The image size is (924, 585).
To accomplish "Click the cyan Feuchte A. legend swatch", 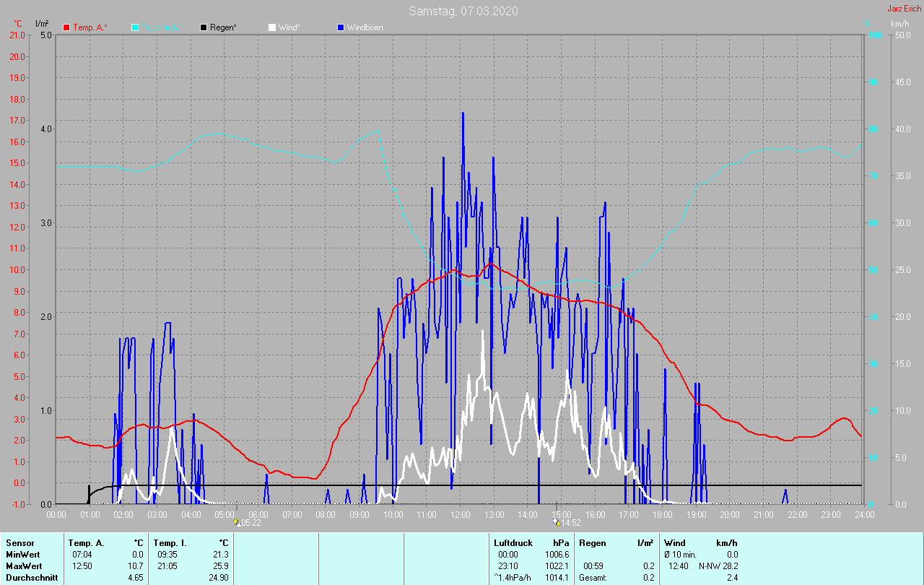I will pos(135,27).
